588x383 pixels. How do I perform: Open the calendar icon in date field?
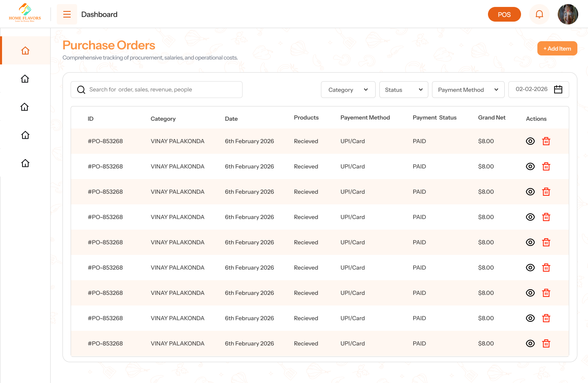[x=558, y=89]
